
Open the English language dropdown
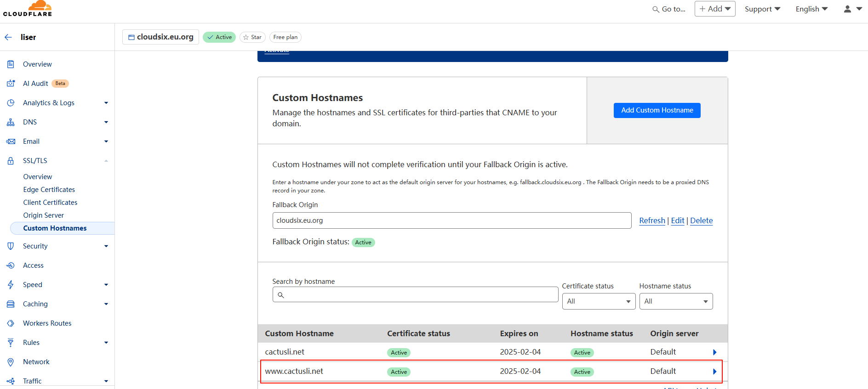[812, 9]
